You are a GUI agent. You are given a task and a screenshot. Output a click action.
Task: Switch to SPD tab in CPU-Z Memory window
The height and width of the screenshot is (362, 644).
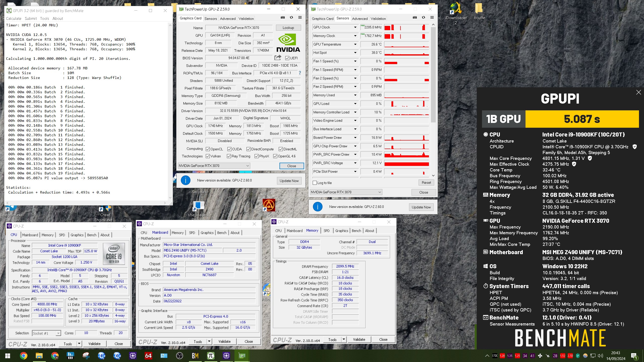click(x=327, y=231)
